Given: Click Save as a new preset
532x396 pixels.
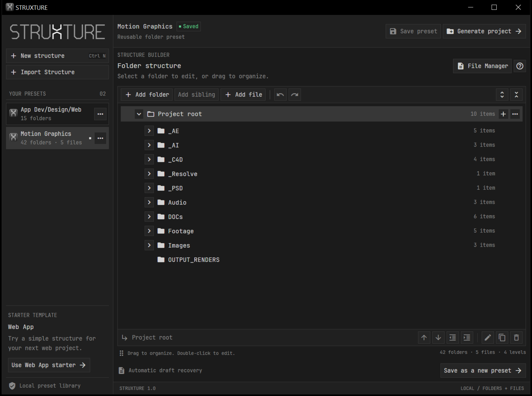Looking at the screenshot, I should click(x=483, y=371).
